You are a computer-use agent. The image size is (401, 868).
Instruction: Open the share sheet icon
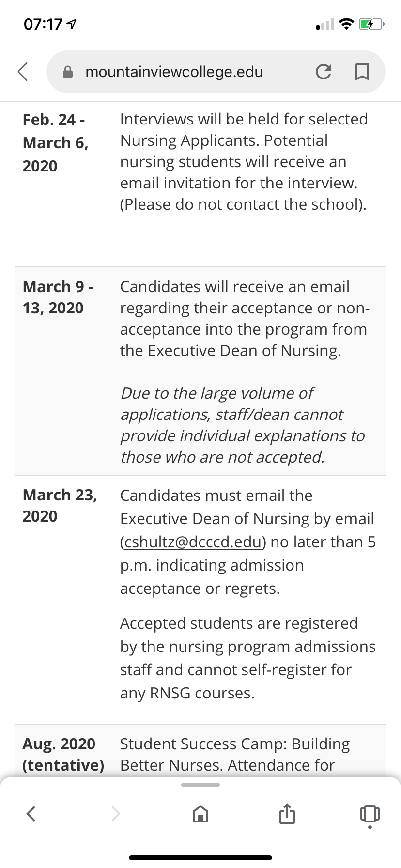point(287,813)
